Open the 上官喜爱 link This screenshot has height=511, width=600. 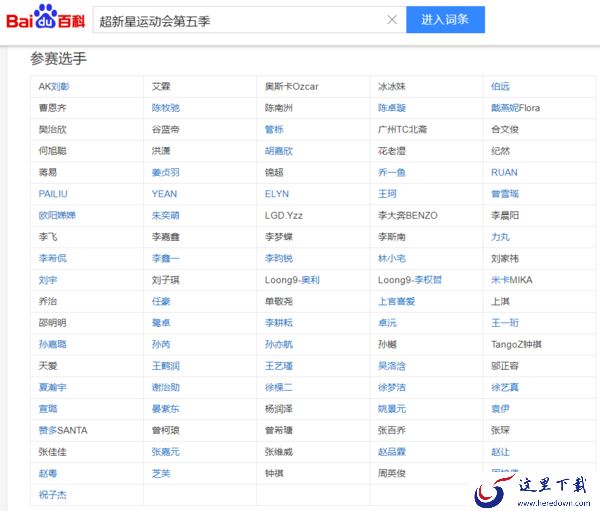pos(396,301)
